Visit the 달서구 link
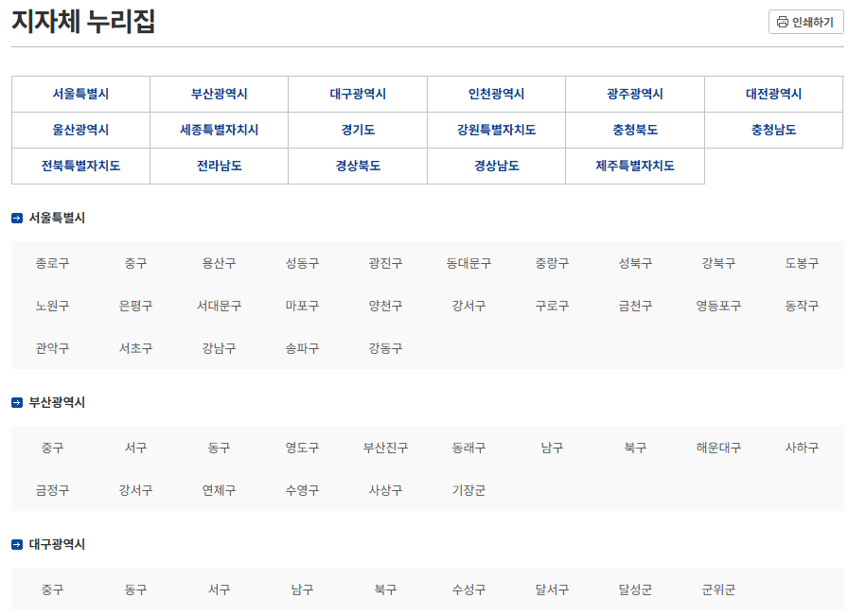The width and height of the screenshot is (848, 616). coord(552,590)
